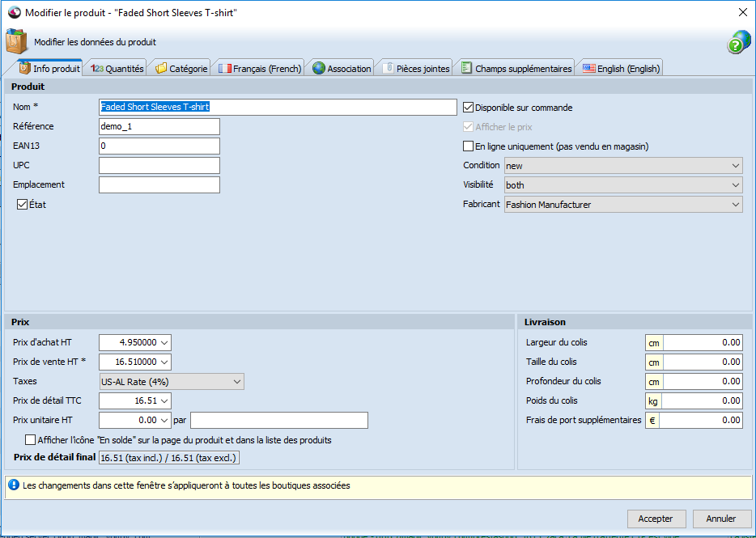Switch to the English (English) tab

coord(622,69)
